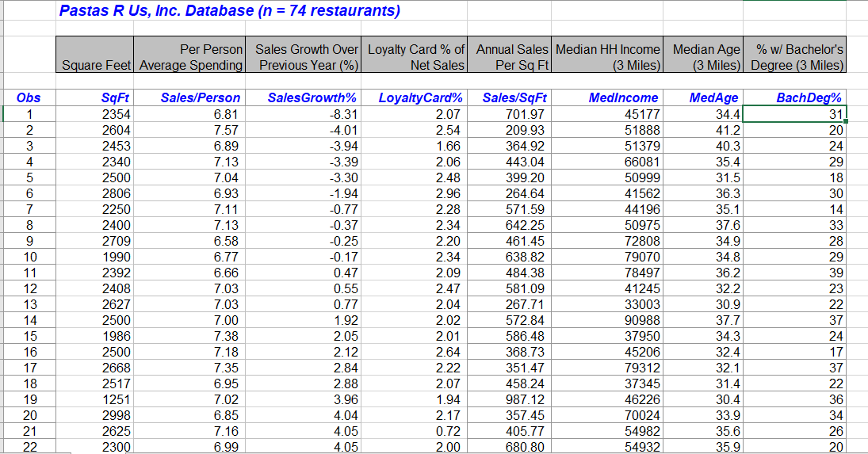Image resolution: width=868 pixels, height=454 pixels.
Task: Click 'Median HH Income (3 Miles)' header
Action: tap(607, 55)
